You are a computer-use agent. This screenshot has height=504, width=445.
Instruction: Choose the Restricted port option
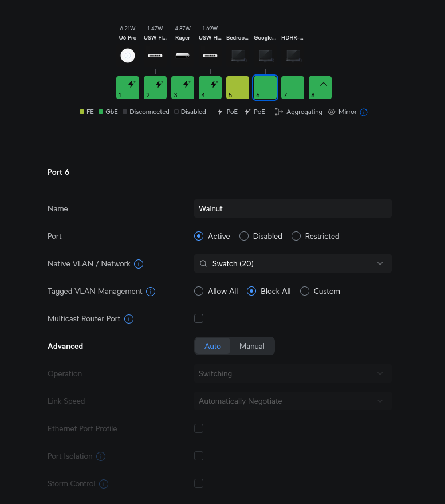(296, 236)
